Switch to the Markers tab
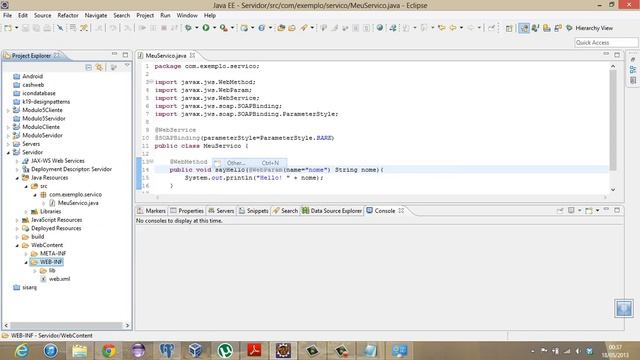Viewport: 640px width, 360px height. pos(151,211)
